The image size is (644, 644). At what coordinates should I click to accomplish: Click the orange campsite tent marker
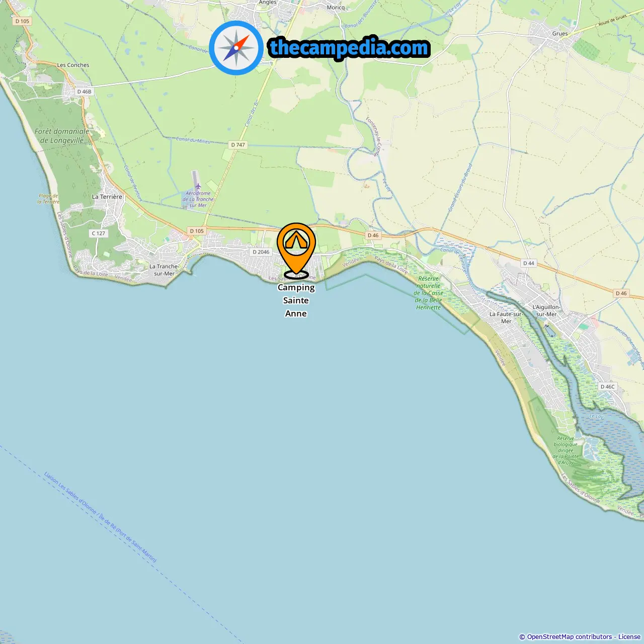[x=296, y=251]
